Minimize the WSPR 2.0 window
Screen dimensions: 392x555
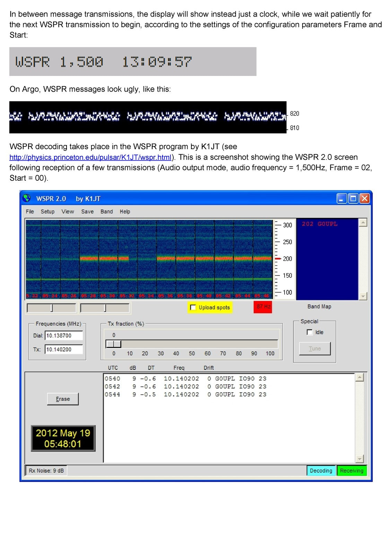(342, 199)
